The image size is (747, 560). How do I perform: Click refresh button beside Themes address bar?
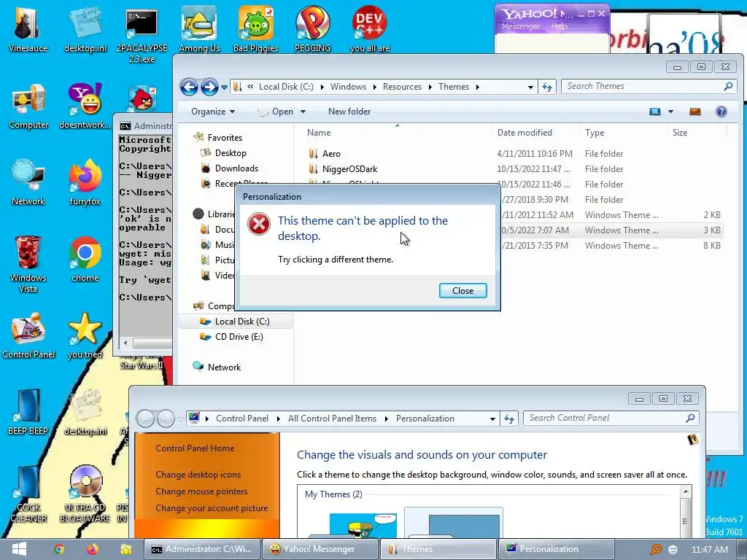tap(547, 87)
